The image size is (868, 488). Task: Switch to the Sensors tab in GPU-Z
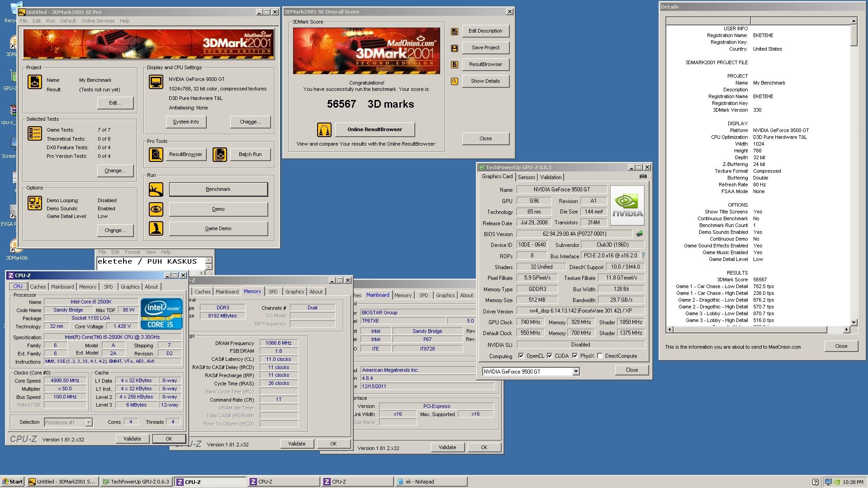[x=526, y=177]
